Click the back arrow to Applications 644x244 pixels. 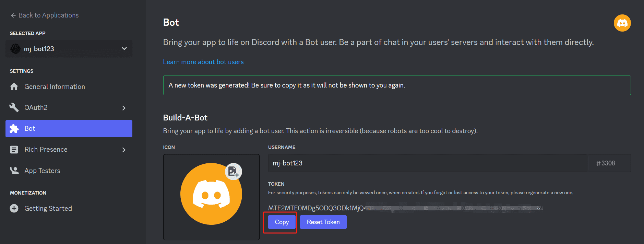(13, 15)
